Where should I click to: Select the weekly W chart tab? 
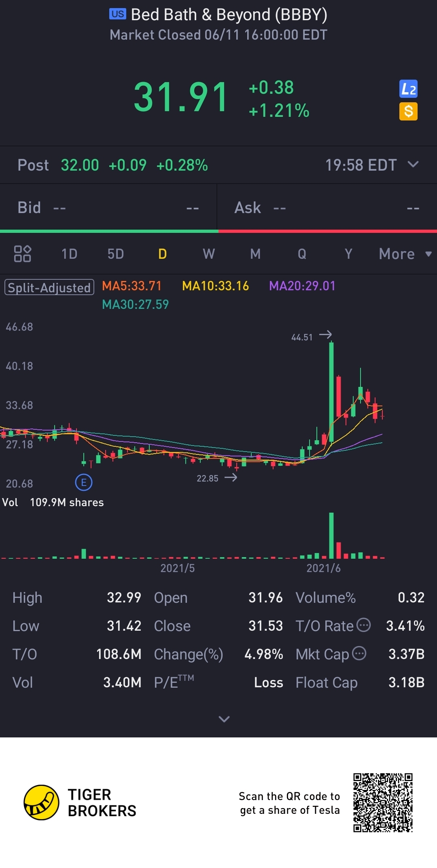click(209, 254)
